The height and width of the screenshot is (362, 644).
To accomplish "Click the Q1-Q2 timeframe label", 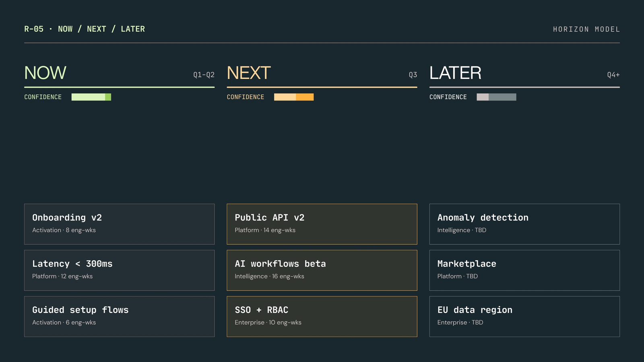I will [x=204, y=75].
